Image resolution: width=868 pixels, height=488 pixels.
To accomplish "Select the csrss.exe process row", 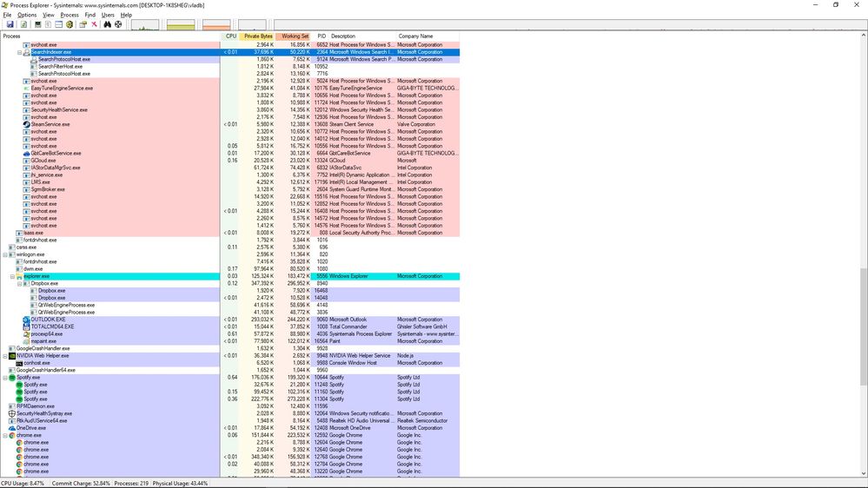I will tap(229, 247).
